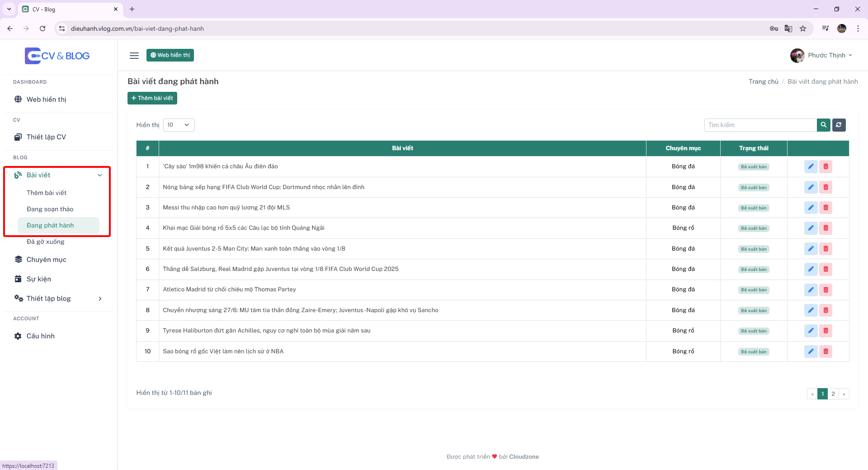Focus the Tìm kiếm search field

[760, 125]
